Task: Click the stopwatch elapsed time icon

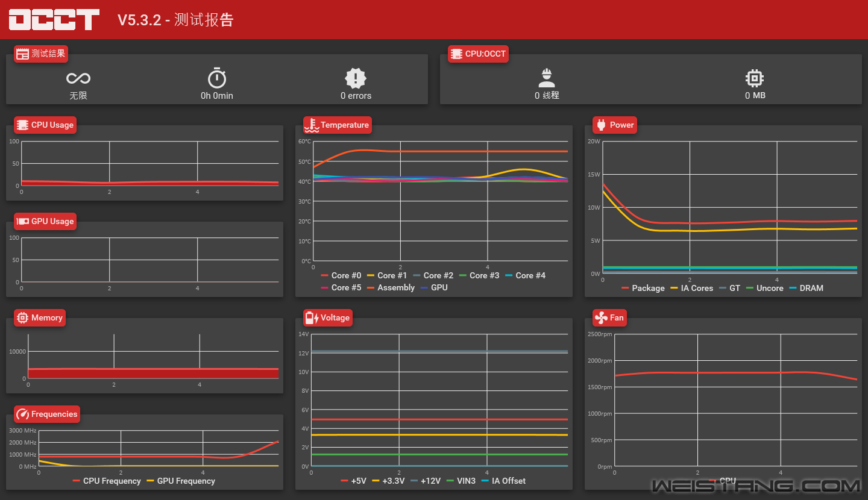Action: [x=217, y=78]
